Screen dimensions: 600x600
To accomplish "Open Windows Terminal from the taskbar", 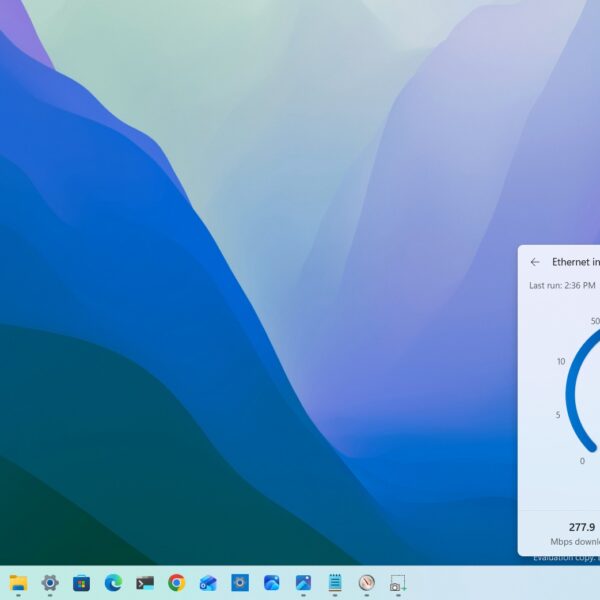I will [x=145, y=583].
